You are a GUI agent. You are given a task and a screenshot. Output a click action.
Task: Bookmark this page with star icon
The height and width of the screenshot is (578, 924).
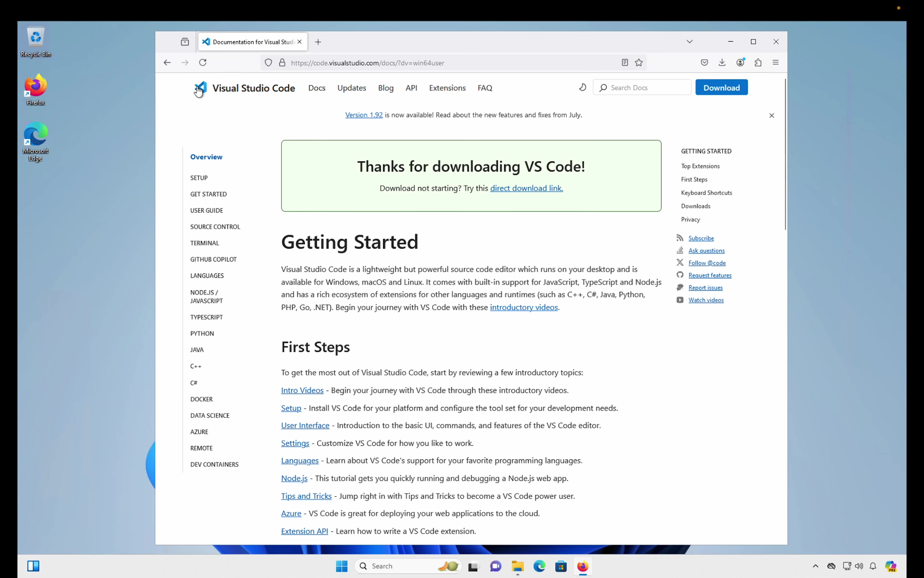coord(639,63)
